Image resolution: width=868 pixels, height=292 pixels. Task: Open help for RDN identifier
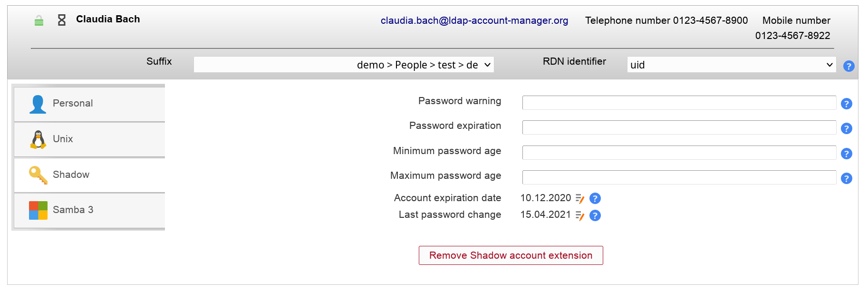point(849,66)
